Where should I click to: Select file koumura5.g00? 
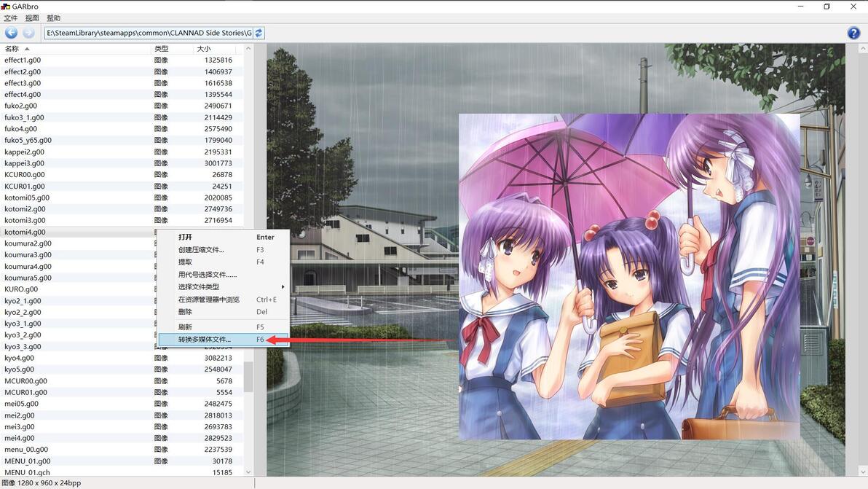[28, 278]
